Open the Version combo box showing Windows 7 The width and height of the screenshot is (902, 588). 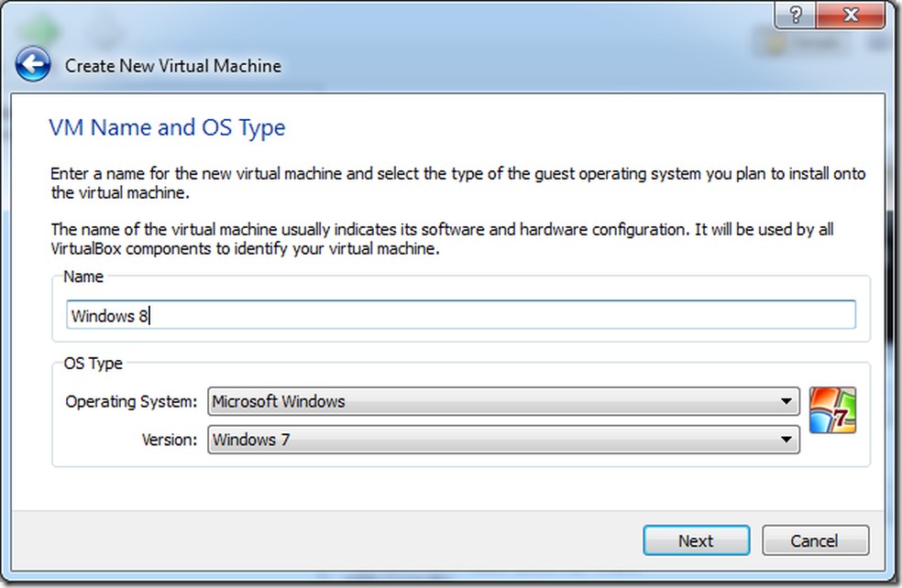(502, 440)
